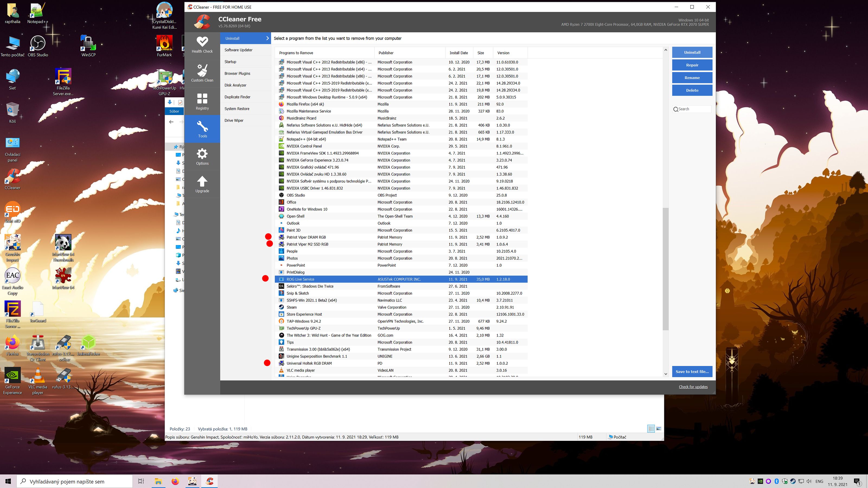The image size is (868, 488).
Task: Click Save to text file button
Action: [x=692, y=371]
